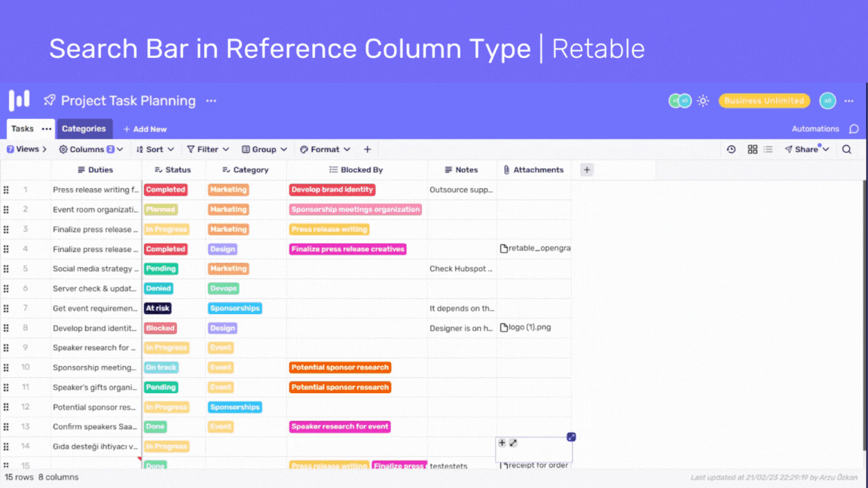Select the Completed status tag in row 1

click(166, 190)
